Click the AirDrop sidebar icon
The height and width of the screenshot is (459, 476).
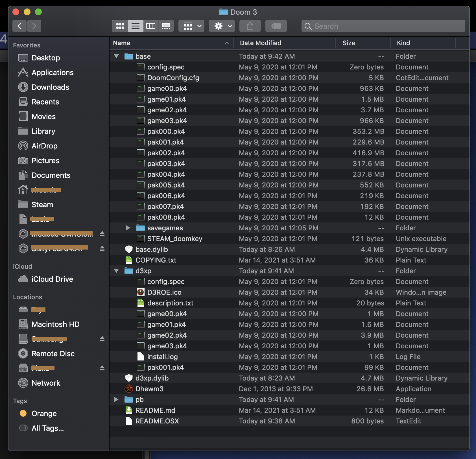coord(23,146)
